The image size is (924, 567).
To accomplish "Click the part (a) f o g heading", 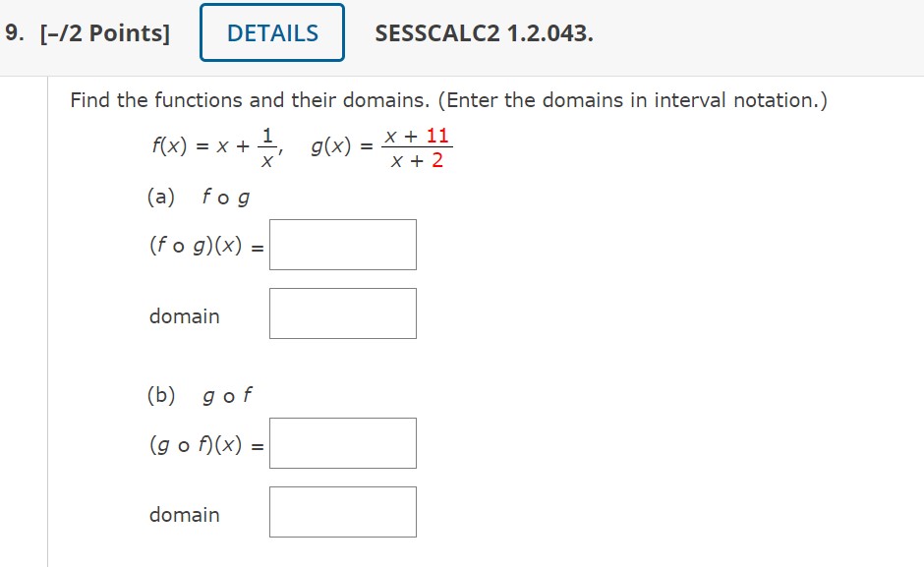I will point(199,197).
